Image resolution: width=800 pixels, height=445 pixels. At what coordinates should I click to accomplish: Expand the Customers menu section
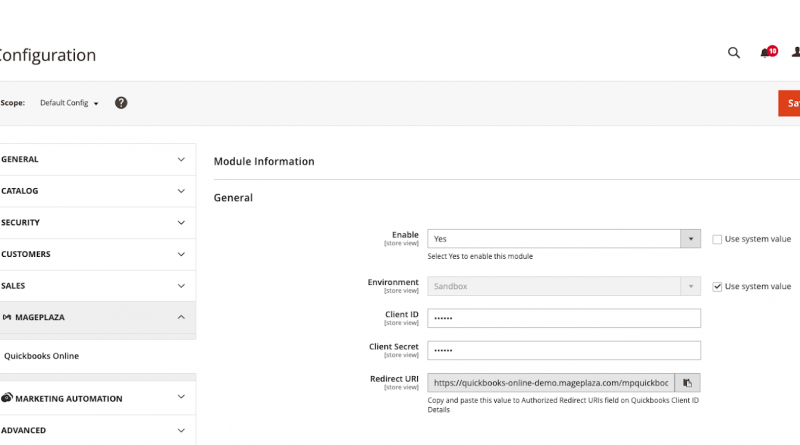tap(95, 254)
